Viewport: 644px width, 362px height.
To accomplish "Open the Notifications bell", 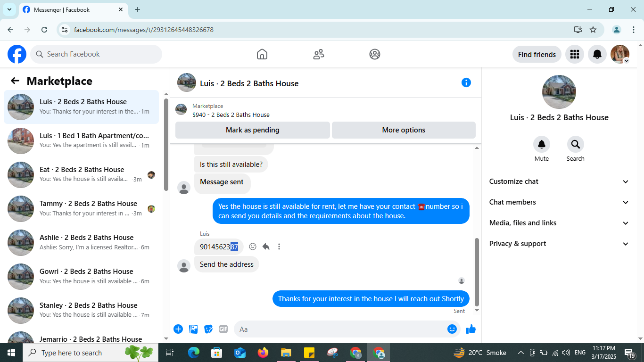I will pyautogui.click(x=597, y=54).
